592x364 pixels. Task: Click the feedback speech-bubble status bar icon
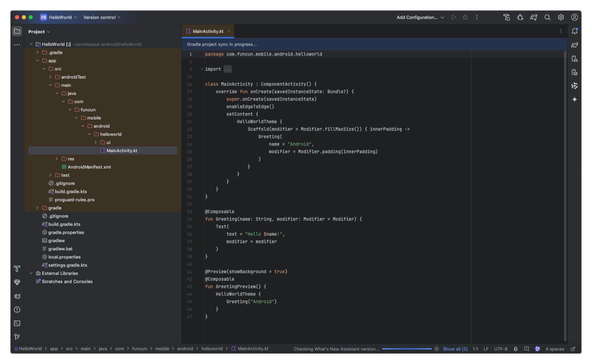pos(527,349)
